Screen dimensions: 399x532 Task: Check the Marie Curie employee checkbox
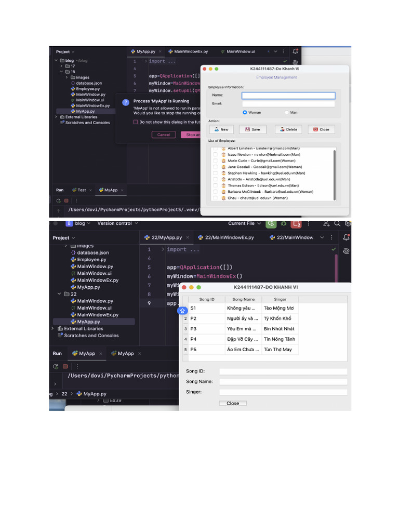coord(215,161)
